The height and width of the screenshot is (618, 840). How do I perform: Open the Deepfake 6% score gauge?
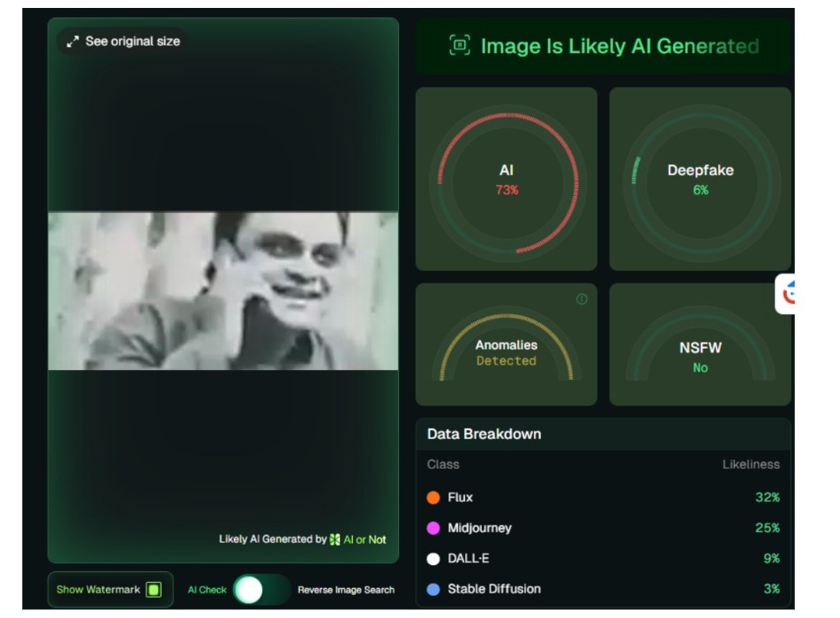(700, 179)
